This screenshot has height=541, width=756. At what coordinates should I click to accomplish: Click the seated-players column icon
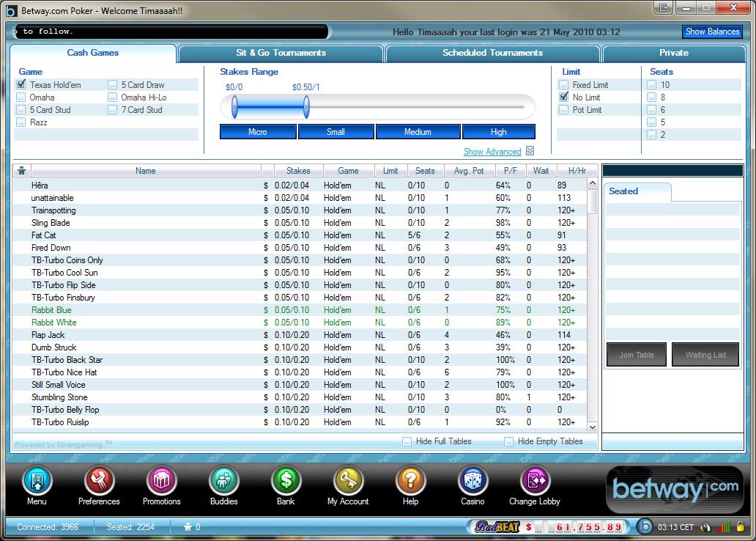22,171
